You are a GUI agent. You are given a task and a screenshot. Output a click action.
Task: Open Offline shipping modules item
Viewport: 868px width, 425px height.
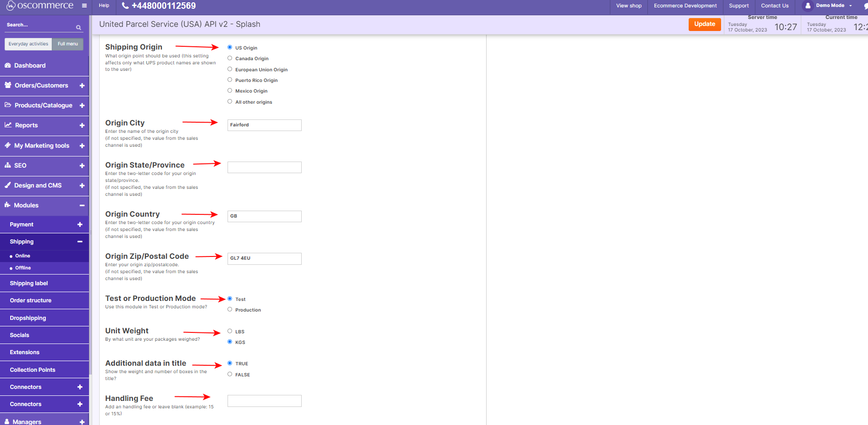[x=23, y=268]
